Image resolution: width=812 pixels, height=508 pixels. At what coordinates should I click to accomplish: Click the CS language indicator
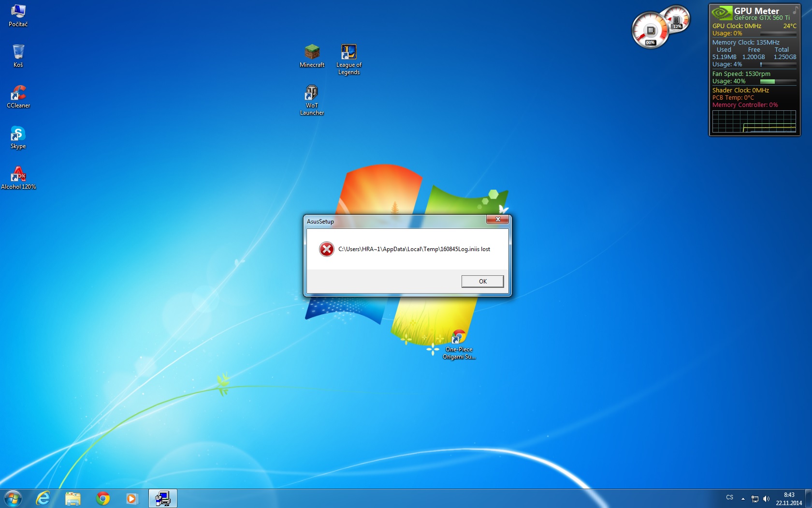click(730, 497)
